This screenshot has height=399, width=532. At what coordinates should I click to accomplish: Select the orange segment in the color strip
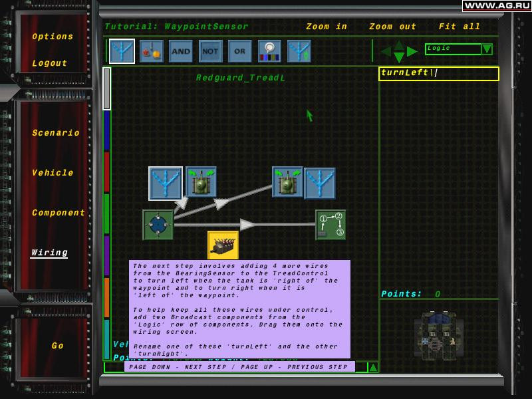click(106, 297)
